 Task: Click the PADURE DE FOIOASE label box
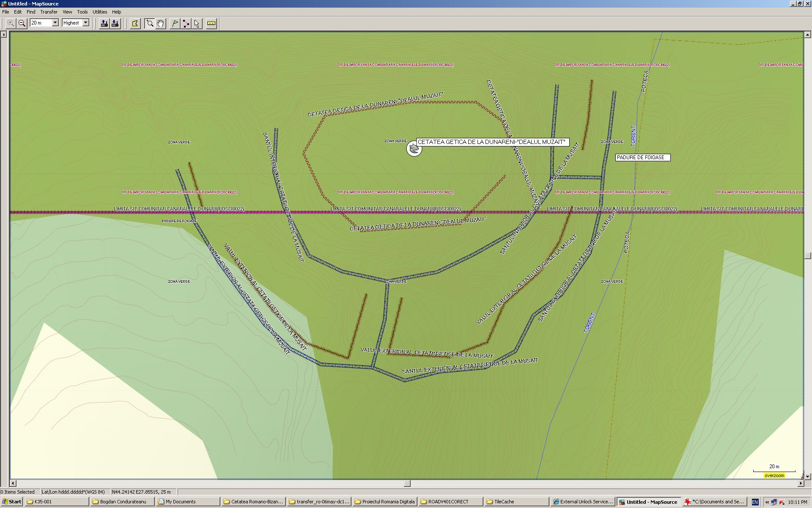pos(642,157)
